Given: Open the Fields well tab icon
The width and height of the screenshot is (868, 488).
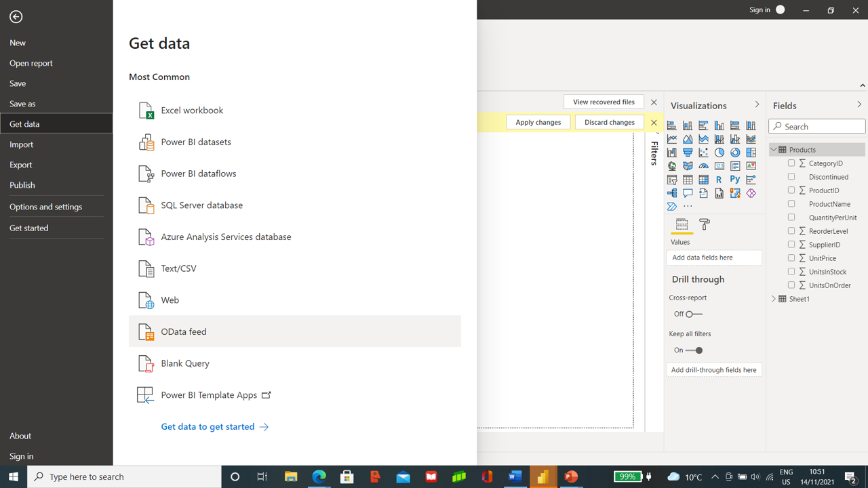Looking at the screenshot, I should click(682, 224).
